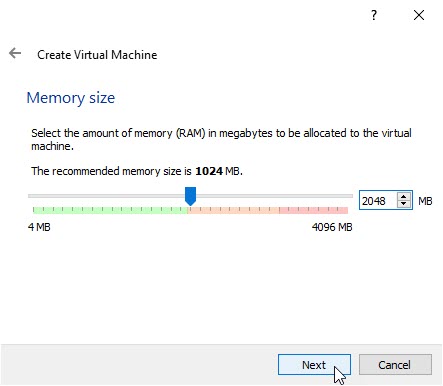Click the 4 MB minimum label
Image resolution: width=443 pixels, height=386 pixels.
[x=39, y=227]
